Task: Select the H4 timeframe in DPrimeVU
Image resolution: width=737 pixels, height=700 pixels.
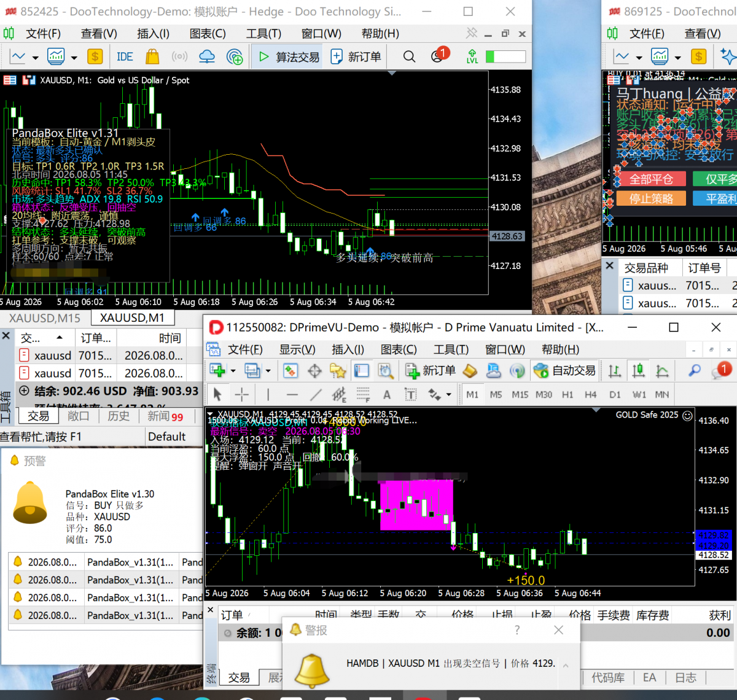Action: [x=590, y=394]
